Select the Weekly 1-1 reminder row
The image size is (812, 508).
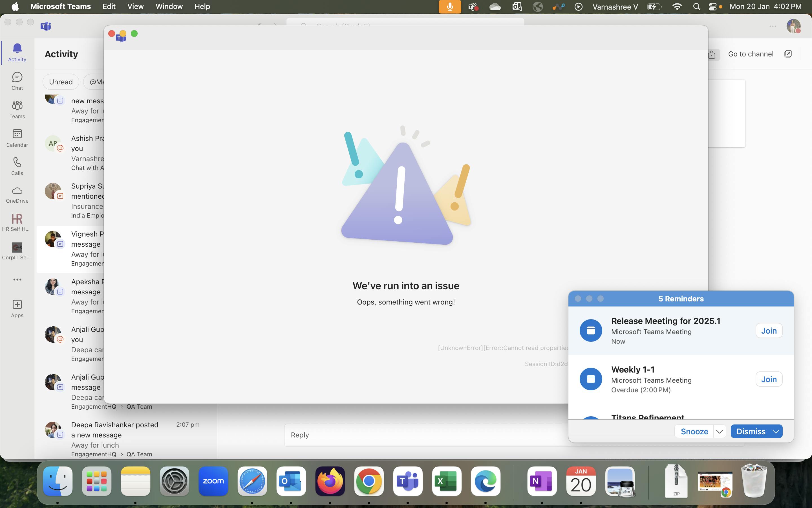point(681,379)
